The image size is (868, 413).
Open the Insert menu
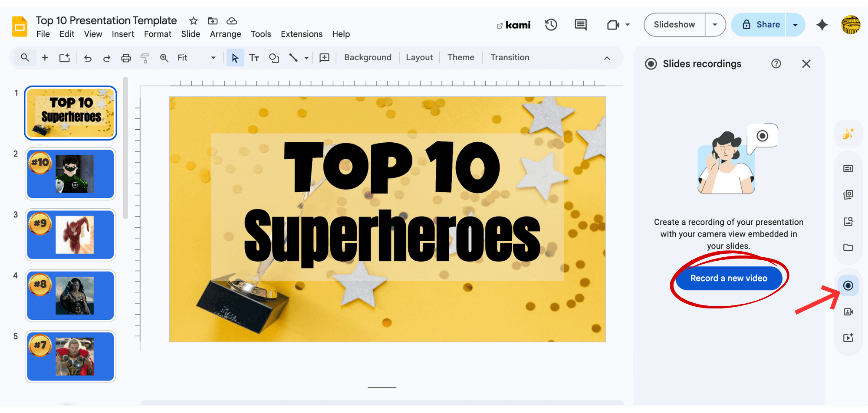click(x=123, y=34)
